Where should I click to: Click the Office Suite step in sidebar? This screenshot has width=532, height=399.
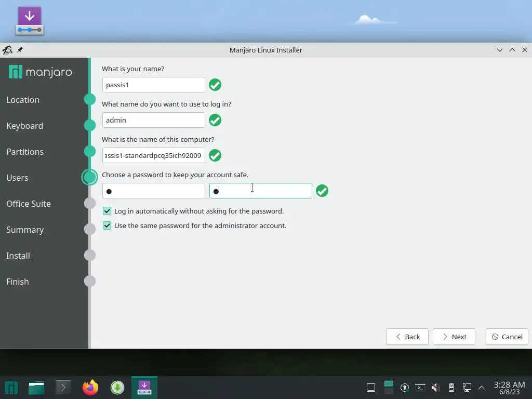tap(29, 204)
